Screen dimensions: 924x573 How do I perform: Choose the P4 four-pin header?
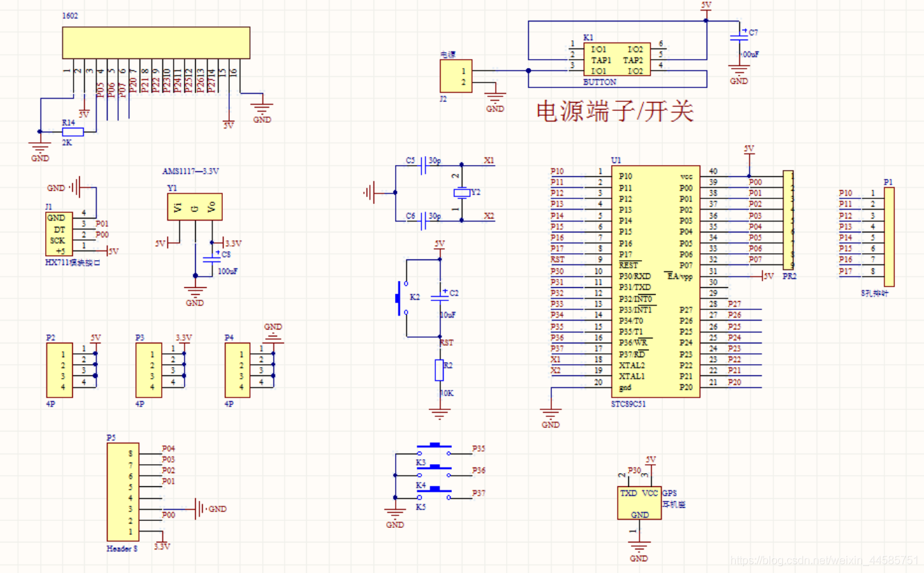click(x=238, y=370)
